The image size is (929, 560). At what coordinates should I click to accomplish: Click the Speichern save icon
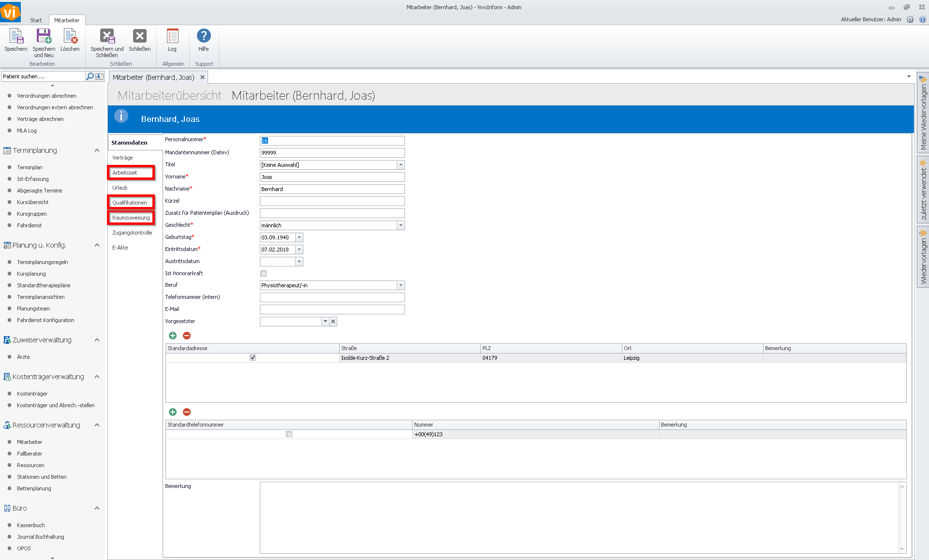(x=15, y=37)
